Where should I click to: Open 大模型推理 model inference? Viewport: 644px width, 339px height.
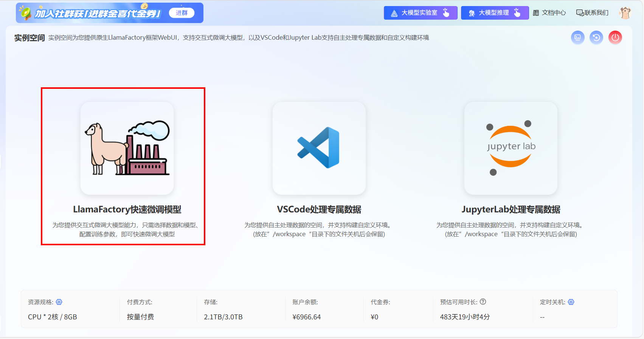pyautogui.click(x=494, y=13)
